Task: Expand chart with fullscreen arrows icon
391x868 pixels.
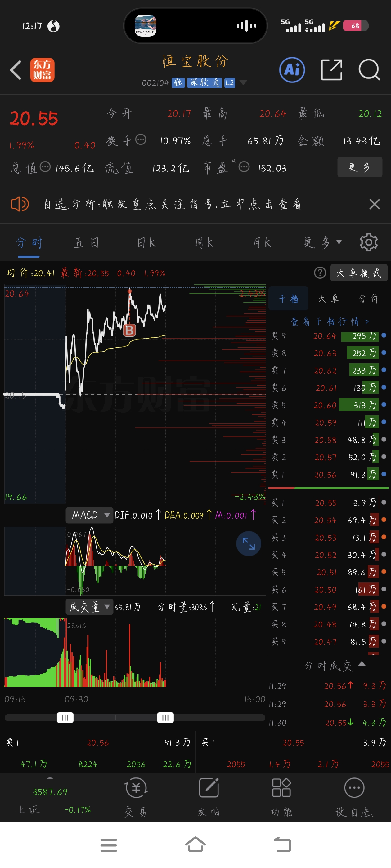Action: (x=248, y=543)
